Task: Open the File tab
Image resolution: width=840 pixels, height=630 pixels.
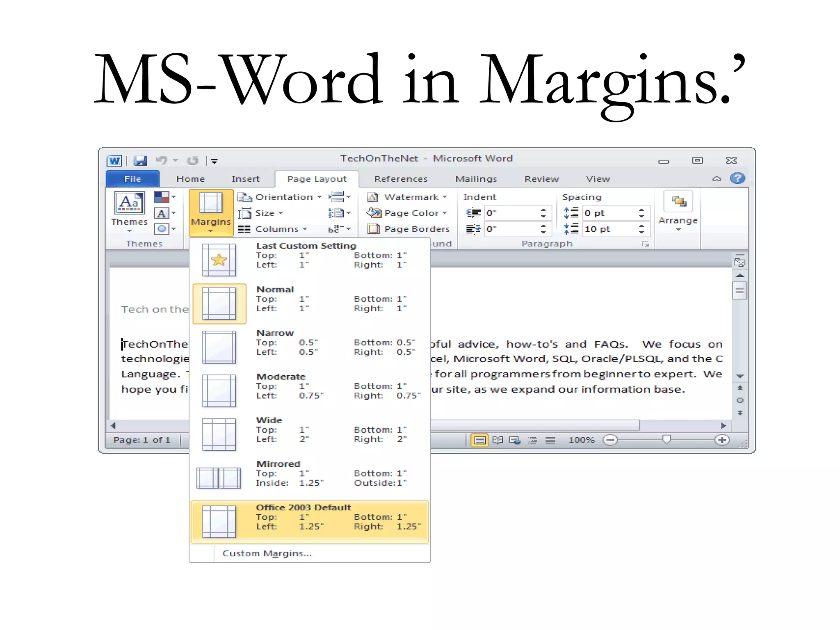Action: tap(132, 179)
